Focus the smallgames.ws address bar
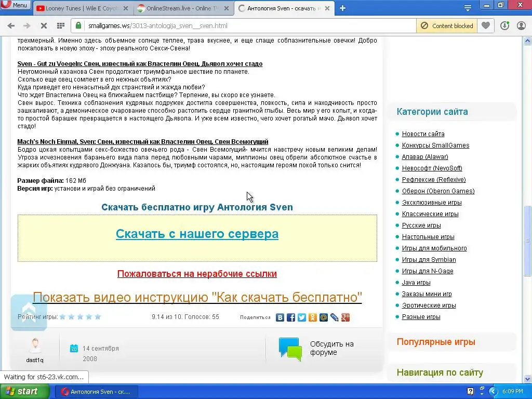Viewport: 532px width, 399px height. point(249,26)
